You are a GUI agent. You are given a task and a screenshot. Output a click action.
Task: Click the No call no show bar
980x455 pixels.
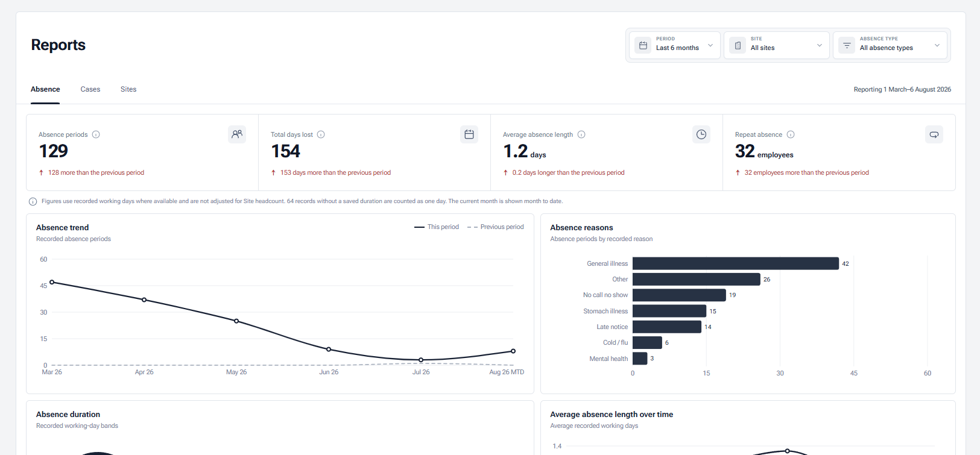tap(679, 295)
